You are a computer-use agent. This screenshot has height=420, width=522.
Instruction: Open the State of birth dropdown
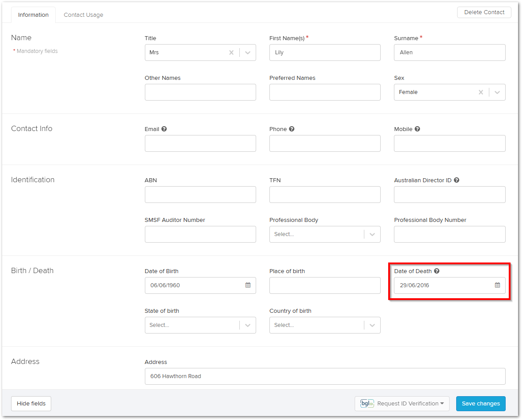pyautogui.click(x=200, y=325)
